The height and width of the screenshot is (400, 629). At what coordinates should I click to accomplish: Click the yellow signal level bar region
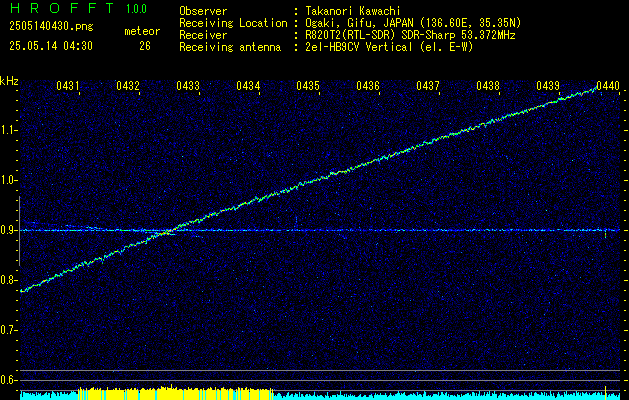[x=176, y=393]
